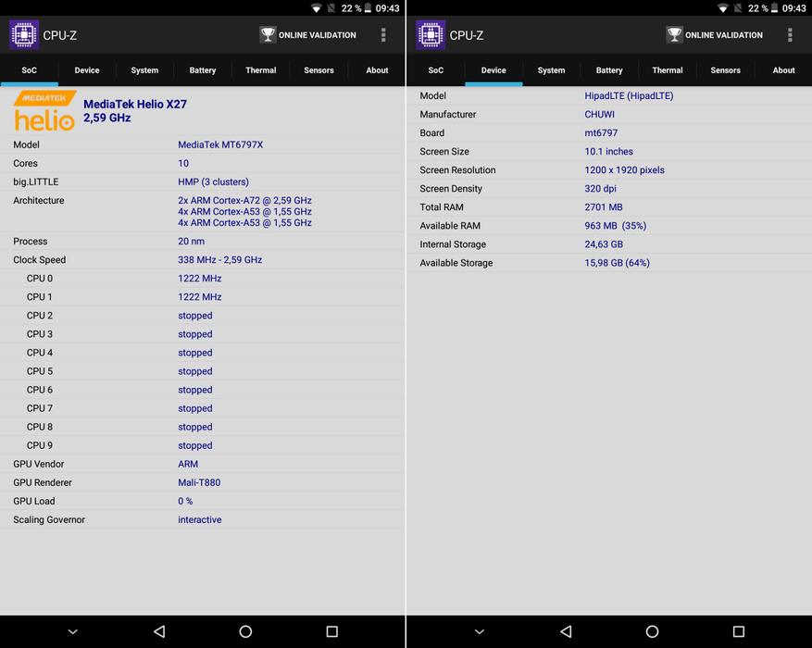The width and height of the screenshot is (812, 648).
Task: Open the three-dot overflow menu on the right screen
Action: pos(790,35)
